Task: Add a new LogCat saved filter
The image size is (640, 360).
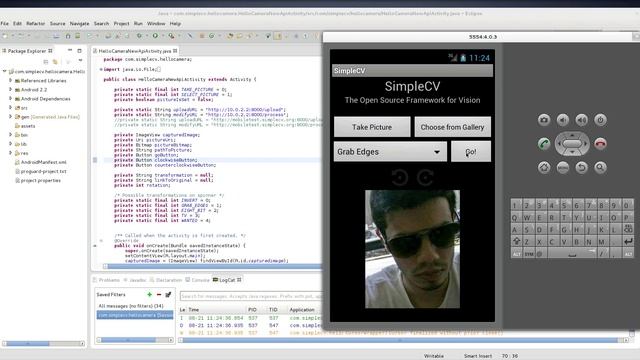Action: click(149, 294)
